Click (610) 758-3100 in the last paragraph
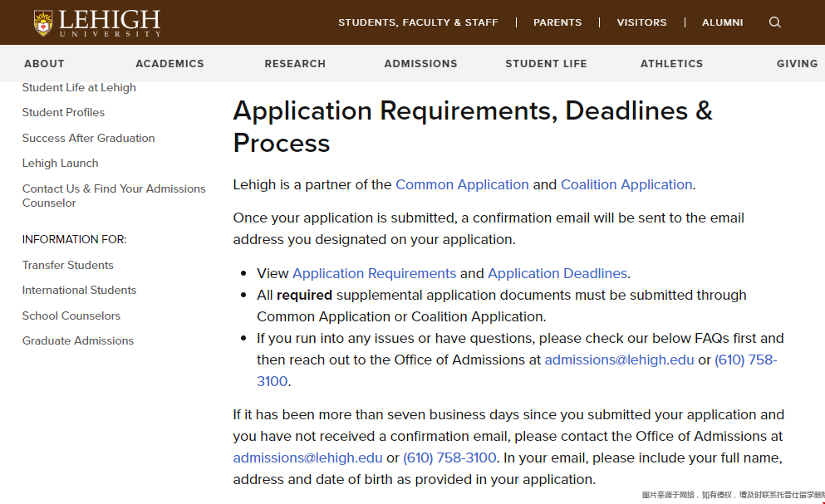The width and height of the screenshot is (825, 504). pos(449,458)
